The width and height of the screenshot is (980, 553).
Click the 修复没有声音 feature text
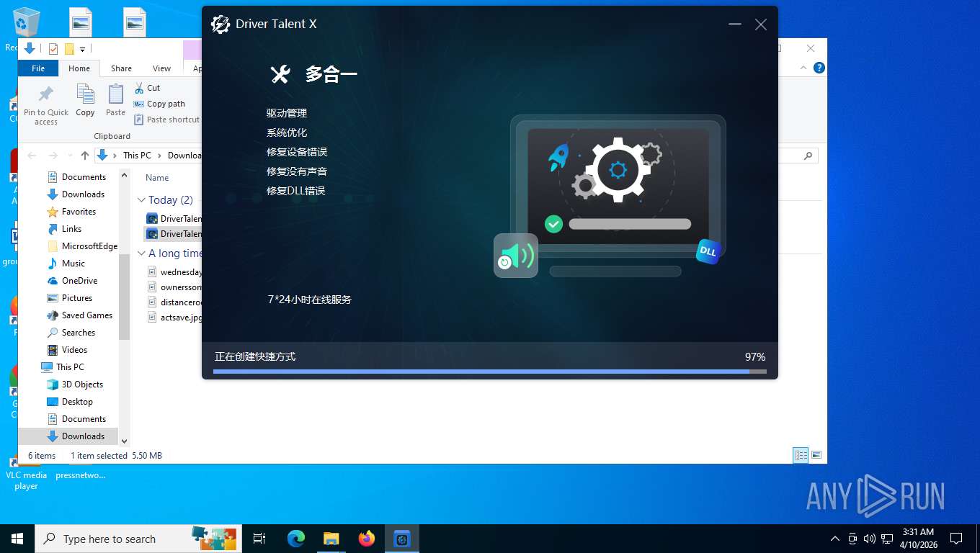tap(297, 171)
